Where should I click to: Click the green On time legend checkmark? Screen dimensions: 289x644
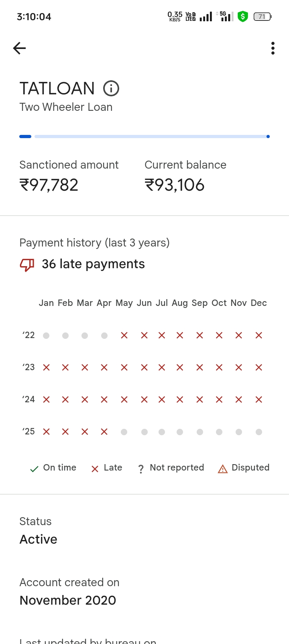pos(35,469)
